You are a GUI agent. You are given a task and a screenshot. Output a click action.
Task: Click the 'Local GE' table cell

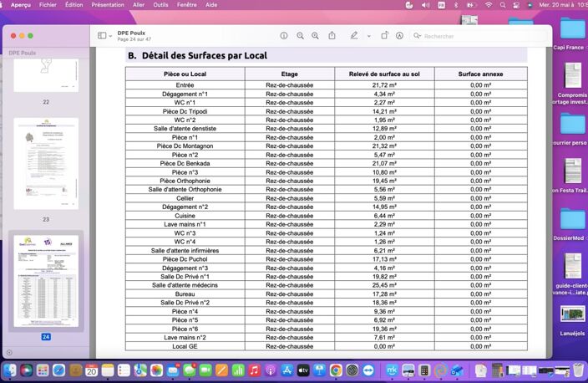pyautogui.click(x=185, y=346)
